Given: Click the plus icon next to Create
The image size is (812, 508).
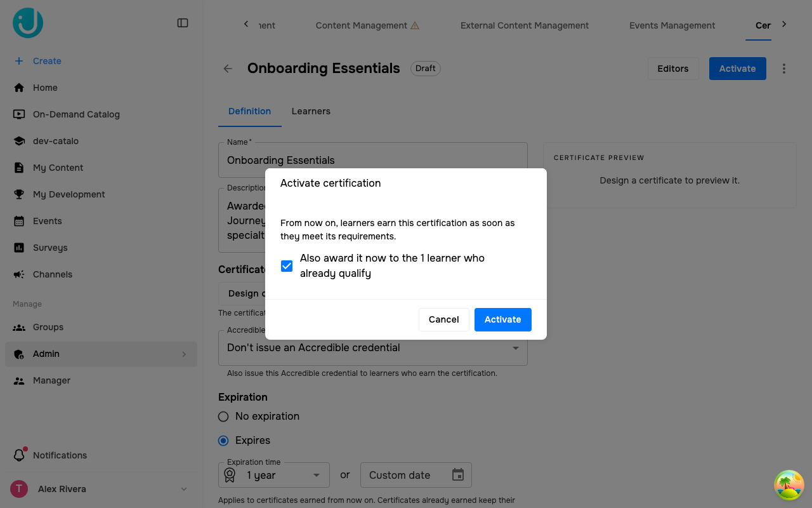Looking at the screenshot, I should click(x=19, y=61).
